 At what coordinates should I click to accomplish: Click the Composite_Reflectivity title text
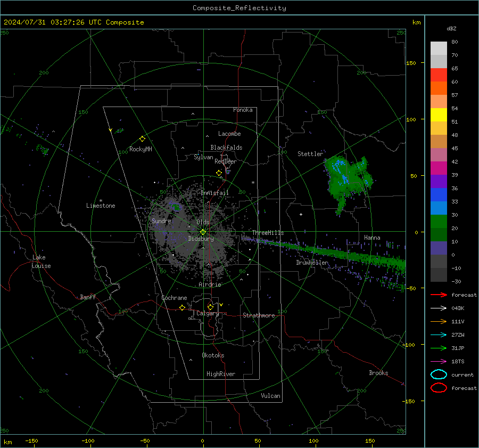pos(239,8)
